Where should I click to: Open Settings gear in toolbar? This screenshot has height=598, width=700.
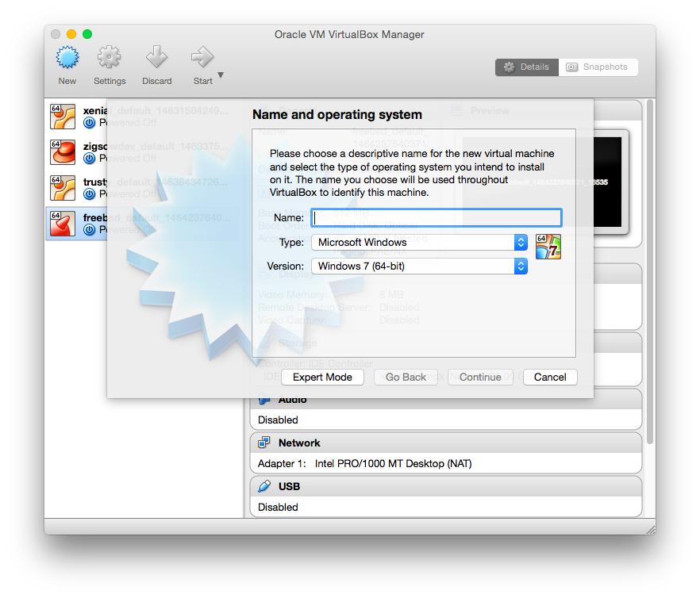point(110,58)
